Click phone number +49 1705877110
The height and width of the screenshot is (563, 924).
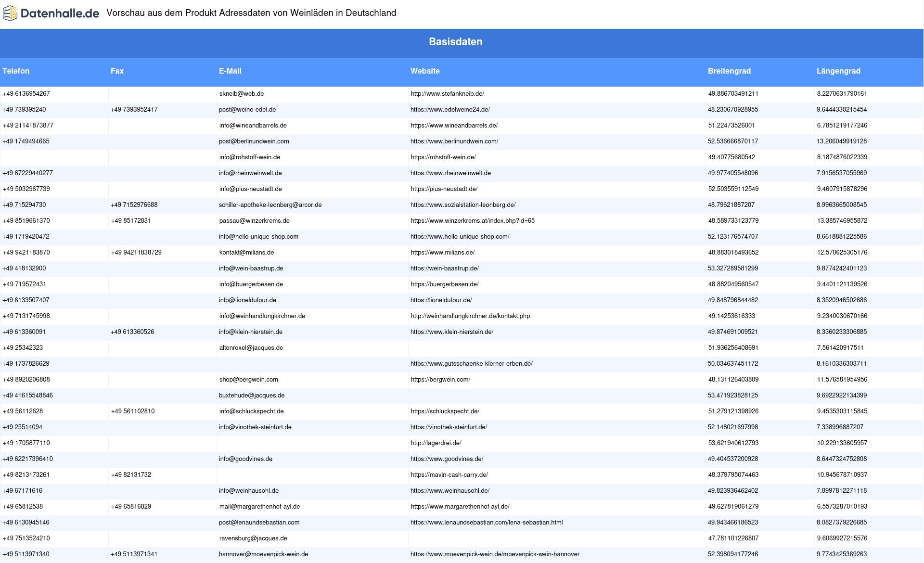pyautogui.click(x=26, y=443)
